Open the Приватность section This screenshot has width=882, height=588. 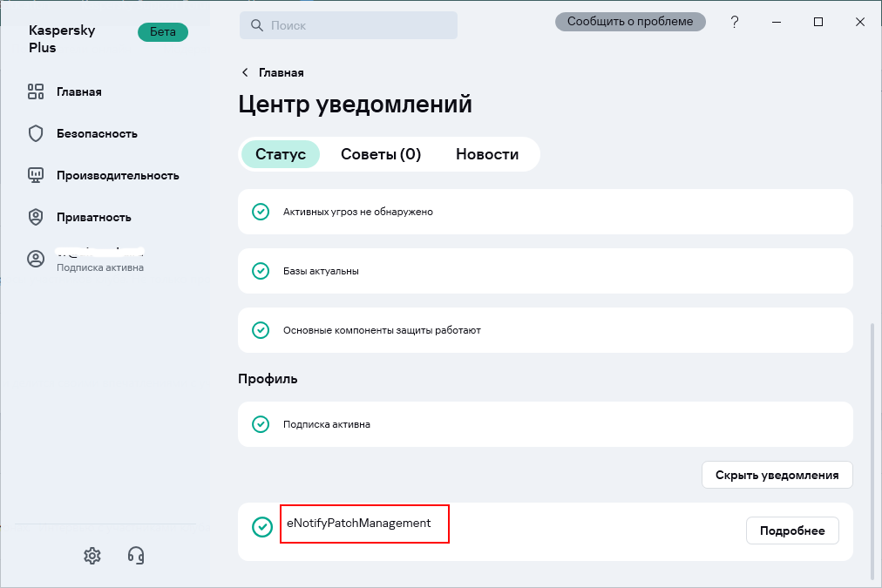pos(94,218)
